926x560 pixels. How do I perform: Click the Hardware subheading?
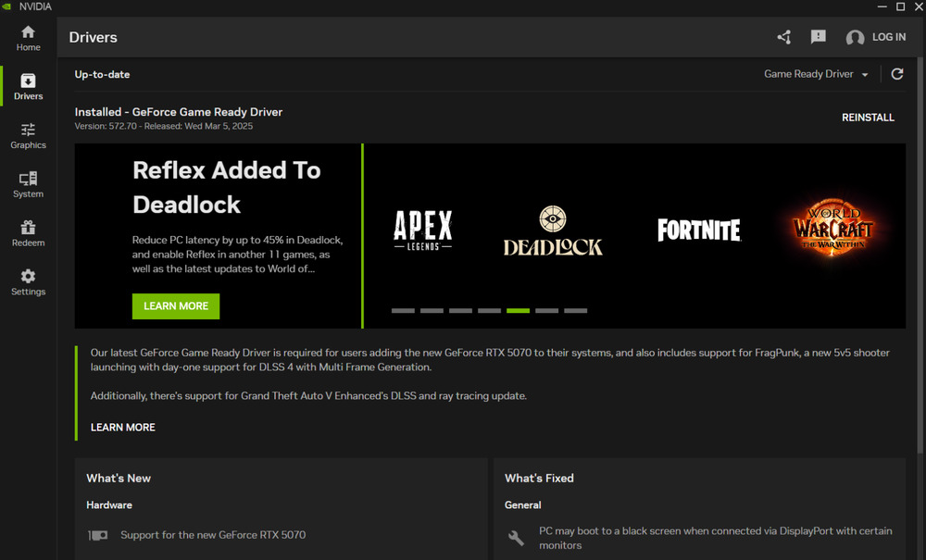(109, 505)
